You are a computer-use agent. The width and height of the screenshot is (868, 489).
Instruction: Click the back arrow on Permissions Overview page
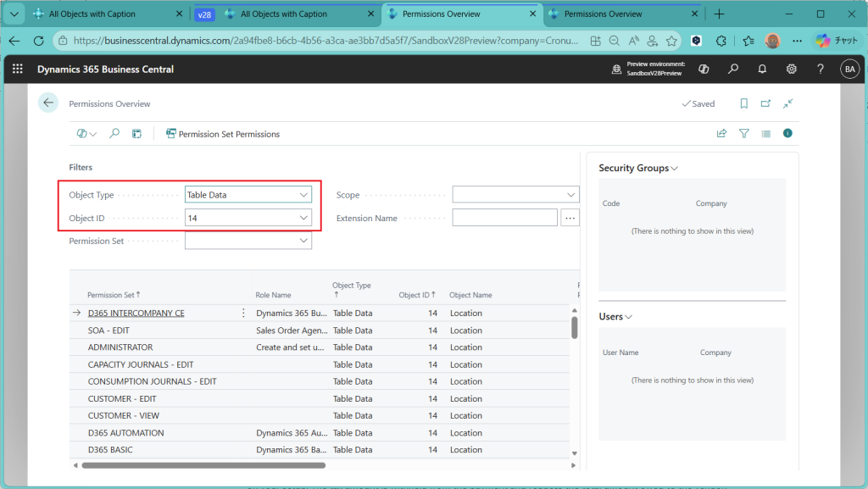pos(48,103)
